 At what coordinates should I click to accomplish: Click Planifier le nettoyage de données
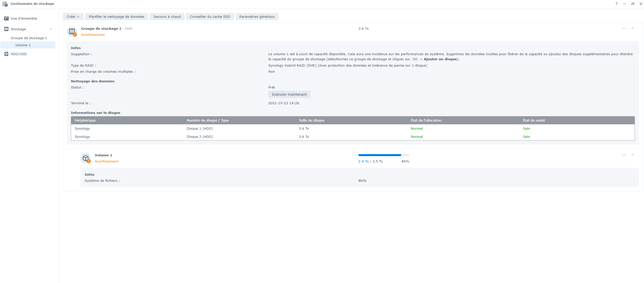click(x=116, y=17)
